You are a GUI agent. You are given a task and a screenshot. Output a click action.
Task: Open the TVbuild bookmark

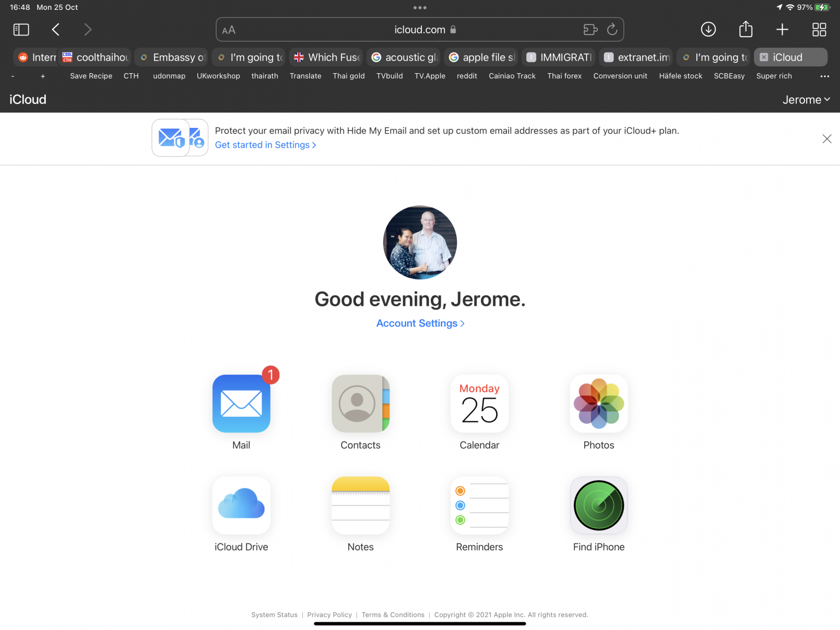(x=390, y=76)
